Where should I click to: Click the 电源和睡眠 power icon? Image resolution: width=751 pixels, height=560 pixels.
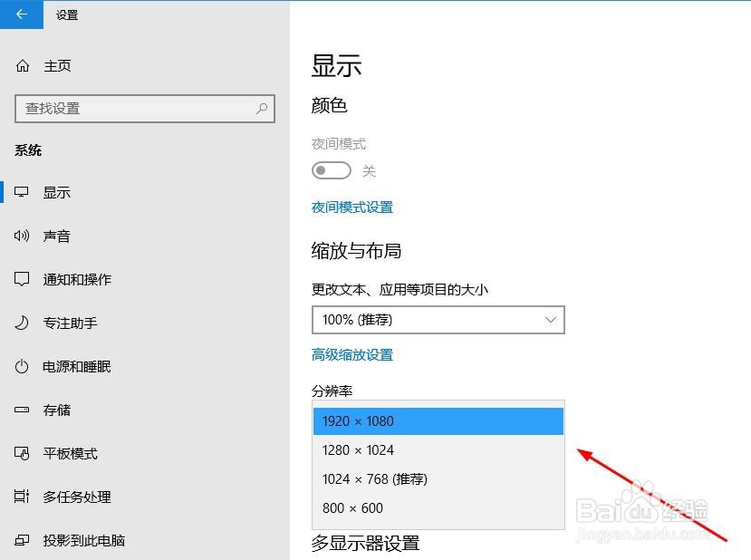[22, 366]
